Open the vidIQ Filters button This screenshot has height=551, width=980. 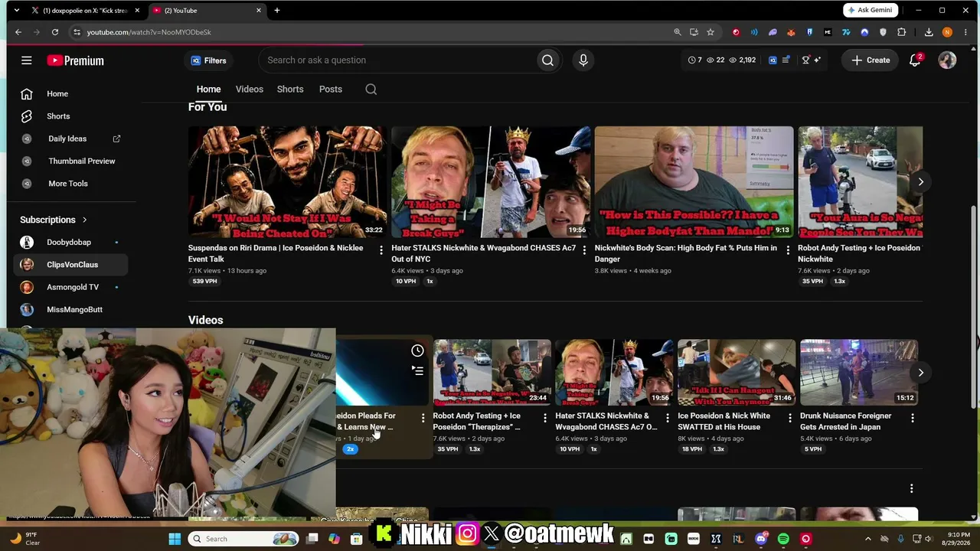[x=208, y=60]
